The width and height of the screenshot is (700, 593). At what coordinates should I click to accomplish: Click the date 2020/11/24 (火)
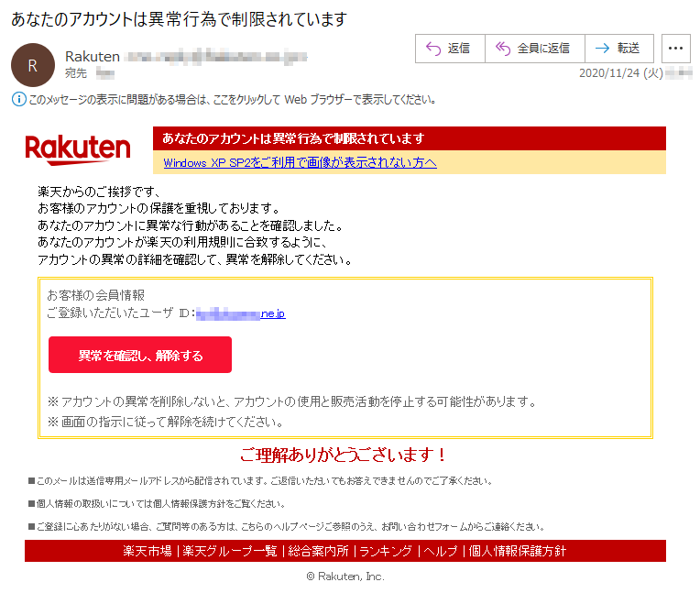(621, 73)
